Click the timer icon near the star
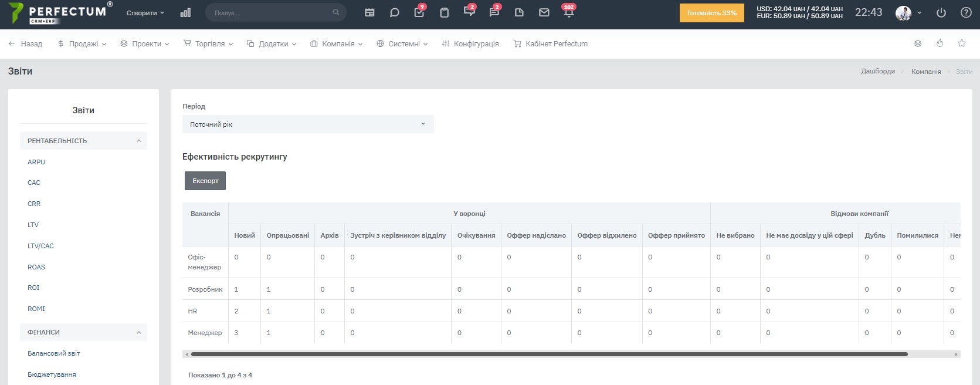This screenshot has width=980, height=385. click(940, 43)
